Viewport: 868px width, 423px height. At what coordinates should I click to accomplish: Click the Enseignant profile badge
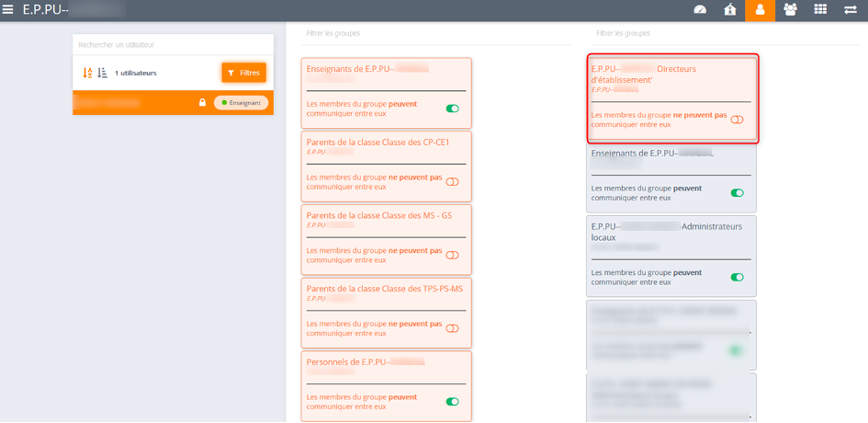[x=241, y=103]
